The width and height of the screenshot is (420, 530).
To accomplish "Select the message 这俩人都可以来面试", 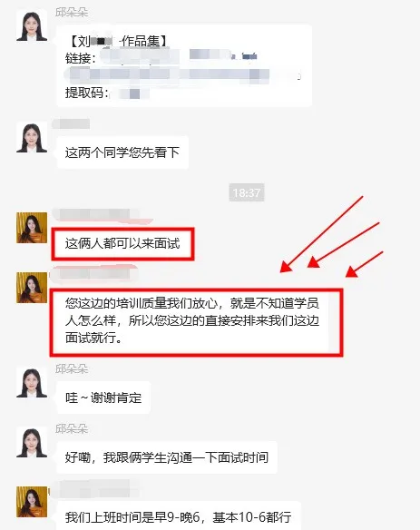I will tap(122, 244).
